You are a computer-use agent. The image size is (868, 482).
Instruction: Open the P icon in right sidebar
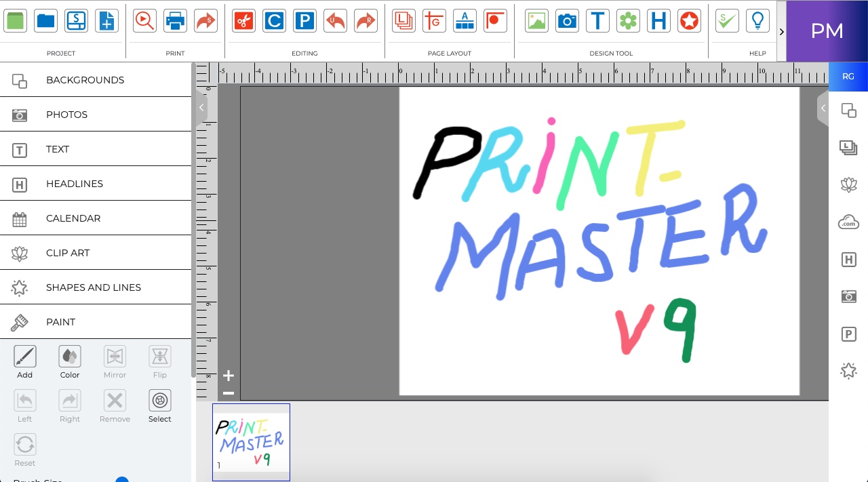(848, 334)
